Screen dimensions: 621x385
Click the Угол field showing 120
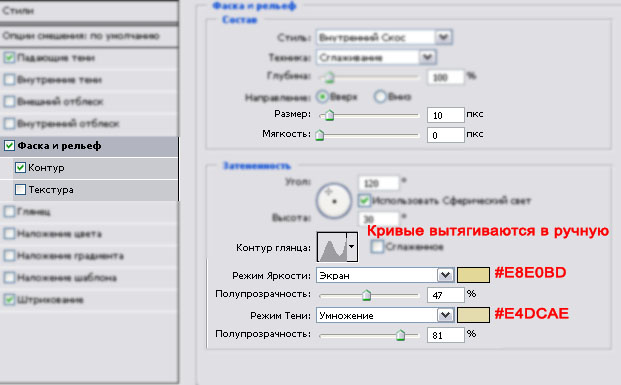[x=379, y=183]
